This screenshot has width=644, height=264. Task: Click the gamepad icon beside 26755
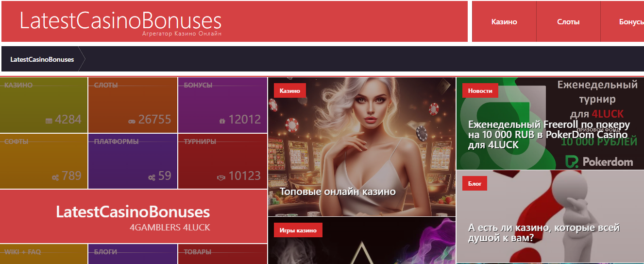coord(132,121)
